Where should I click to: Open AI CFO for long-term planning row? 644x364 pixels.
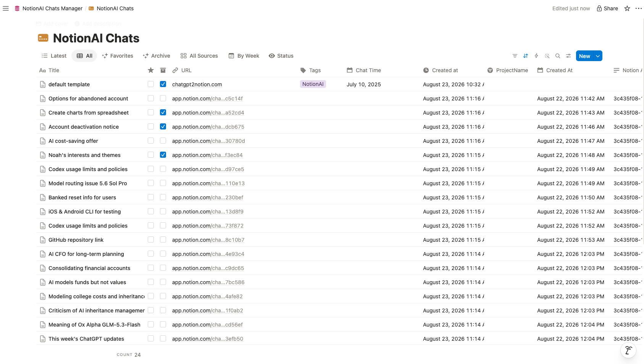coord(86,254)
